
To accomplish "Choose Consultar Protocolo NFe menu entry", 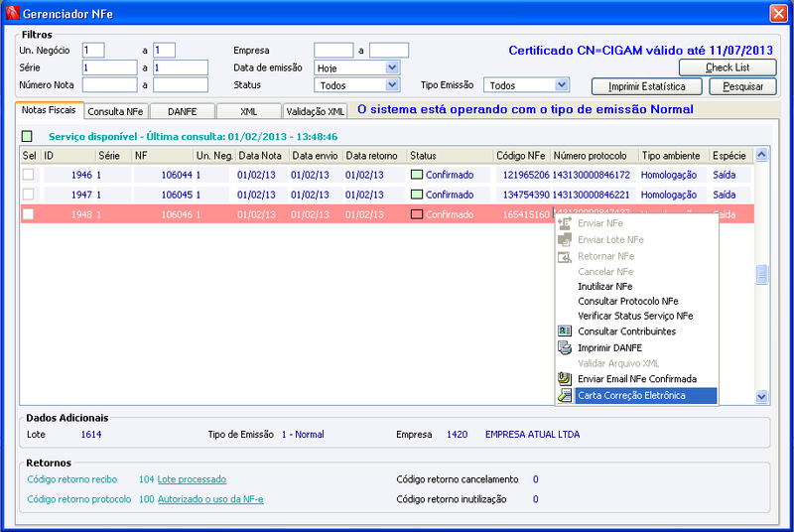I will (x=628, y=301).
